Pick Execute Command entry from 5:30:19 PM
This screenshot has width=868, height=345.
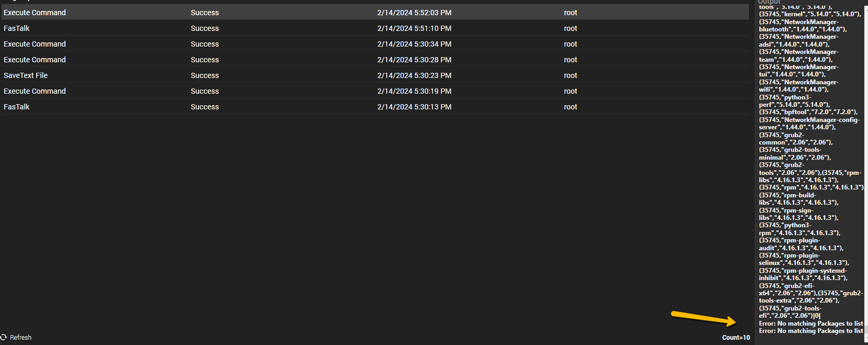(x=35, y=91)
